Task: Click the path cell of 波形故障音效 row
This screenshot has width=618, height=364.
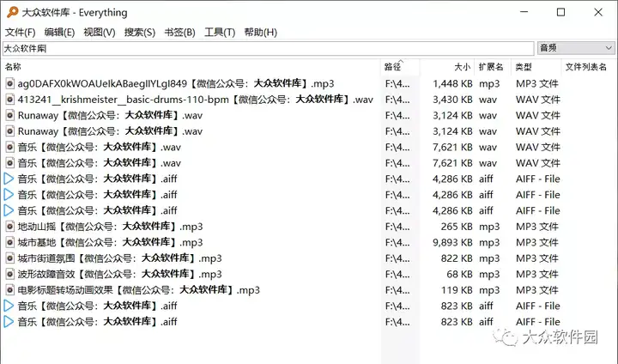Action: pos(397,274)
